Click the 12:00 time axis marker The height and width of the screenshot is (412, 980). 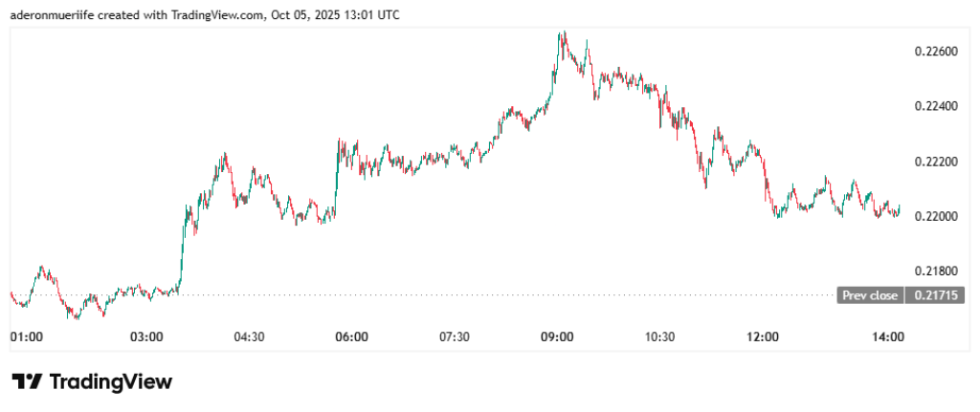coord(763,336)
